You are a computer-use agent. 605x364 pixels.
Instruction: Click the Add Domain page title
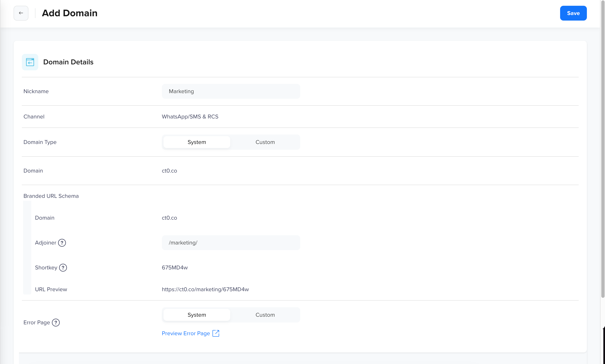click(x=69, y=13)
